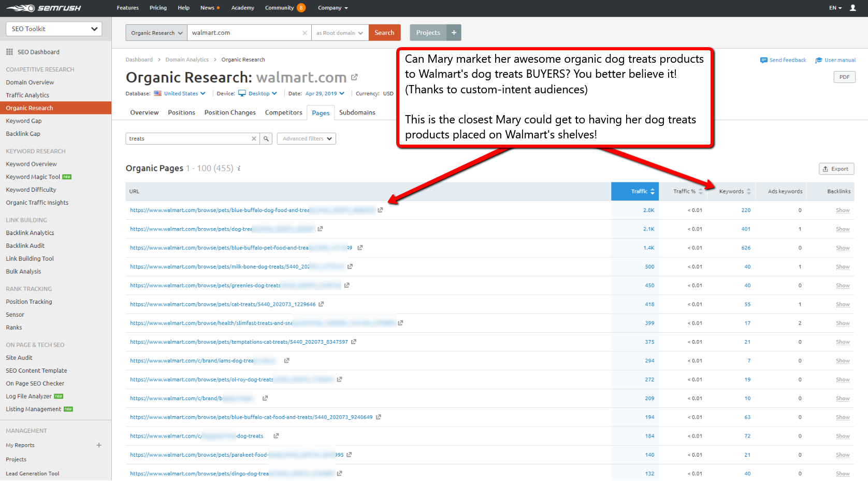This screenshot has width=868, height=481.
Task: Expand the Advanced filters dropdown
Action: [307, 138]
